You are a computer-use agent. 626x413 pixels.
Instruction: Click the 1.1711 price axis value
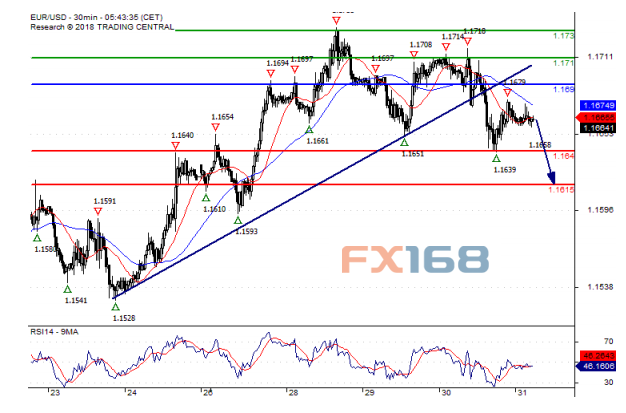pos(600,57)
